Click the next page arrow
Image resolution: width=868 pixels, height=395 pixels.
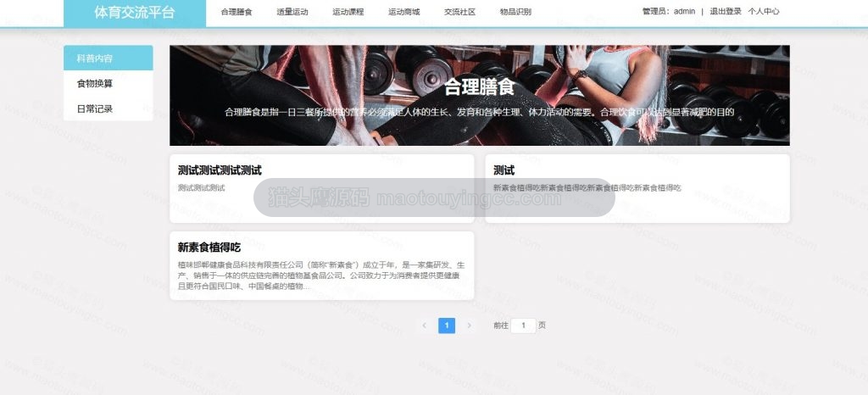point(469,325)
